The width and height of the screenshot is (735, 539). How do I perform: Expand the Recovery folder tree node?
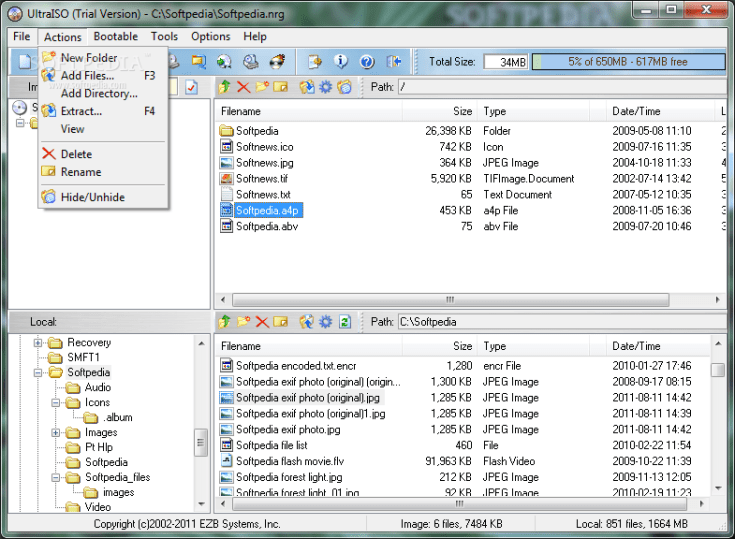(x=38, y=343)
